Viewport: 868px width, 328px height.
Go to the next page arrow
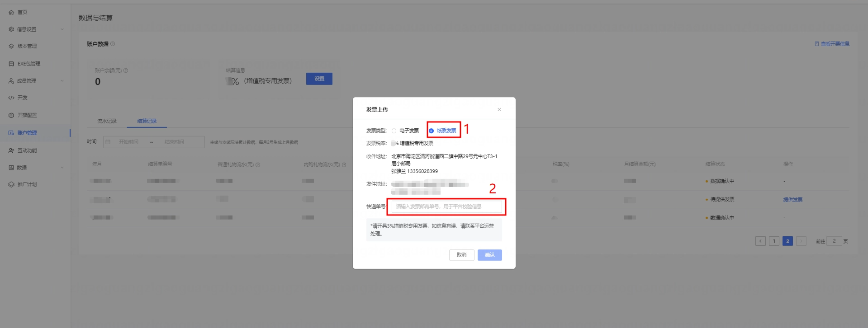pyautogui.click(x=801, y=241)
